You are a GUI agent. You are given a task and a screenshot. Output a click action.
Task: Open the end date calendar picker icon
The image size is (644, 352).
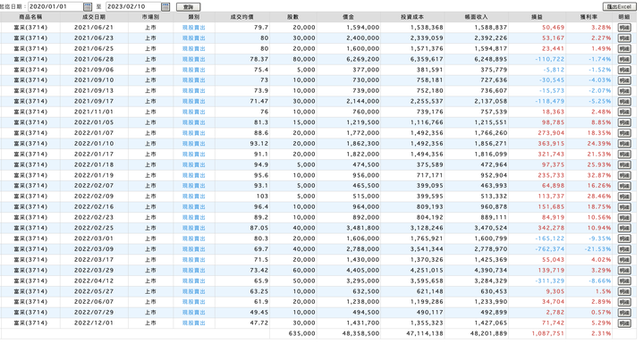[x=165, y=6]
